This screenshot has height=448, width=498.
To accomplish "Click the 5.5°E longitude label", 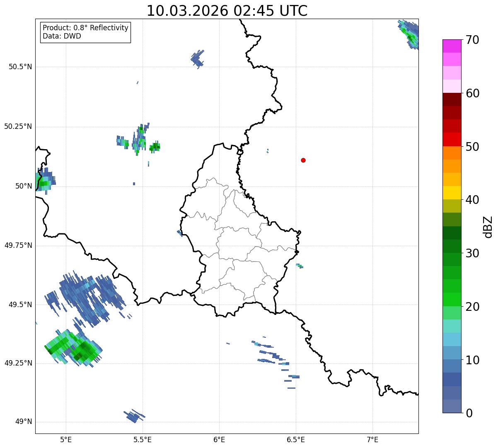I will [143, 439].
